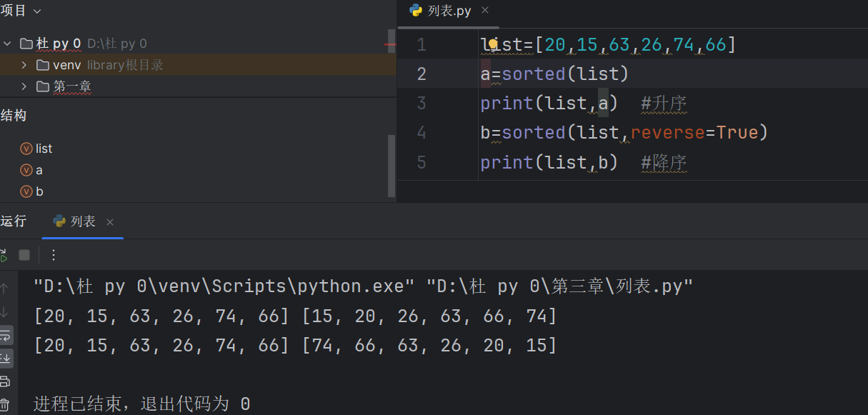
Task: Click the print icon in the console sidebar
Action: click(4, 381)
